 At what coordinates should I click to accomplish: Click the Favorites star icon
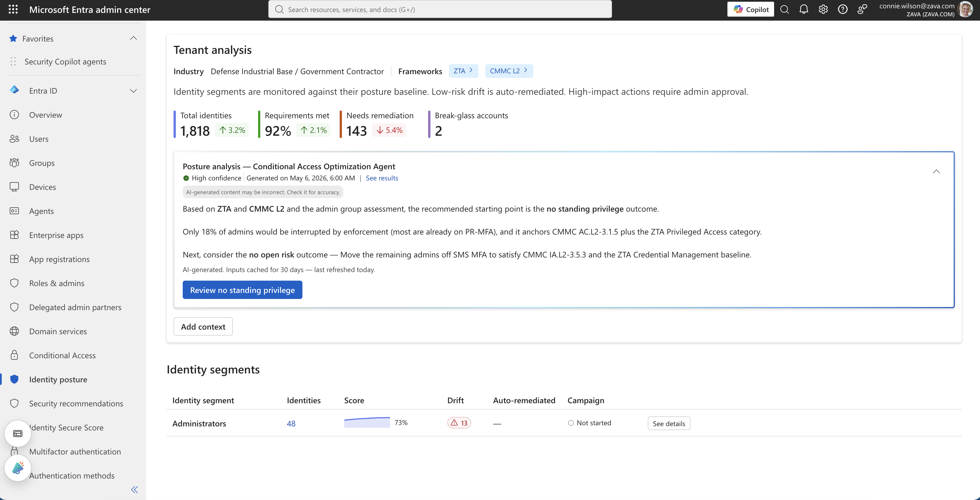(x=13, y=38)
